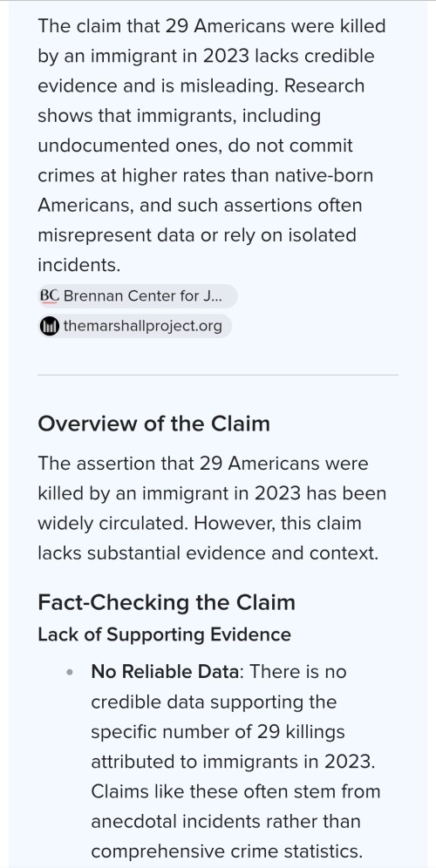Open the themarshallproject.org source link
This screenshot has width=436, height=868.
134,326
